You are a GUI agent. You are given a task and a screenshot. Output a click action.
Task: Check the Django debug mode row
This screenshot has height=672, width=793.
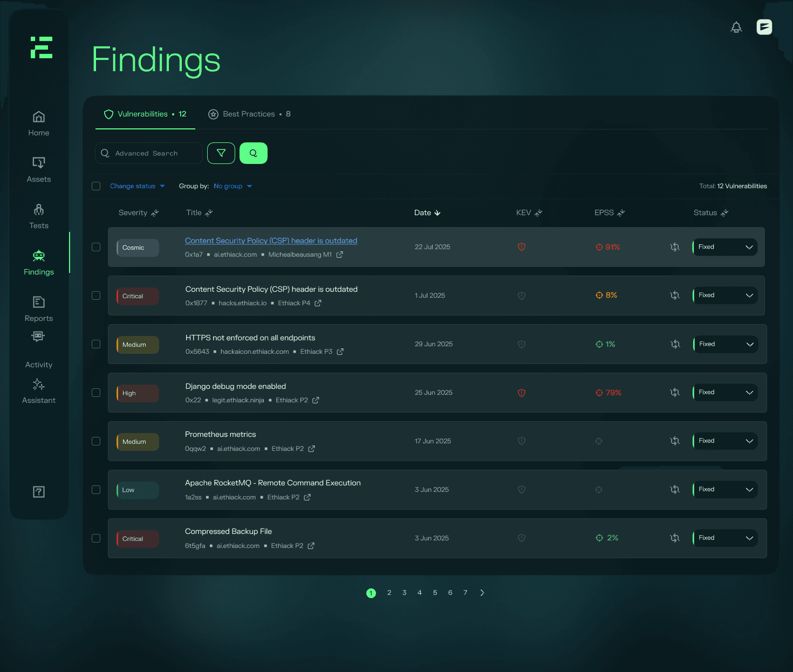96,393
